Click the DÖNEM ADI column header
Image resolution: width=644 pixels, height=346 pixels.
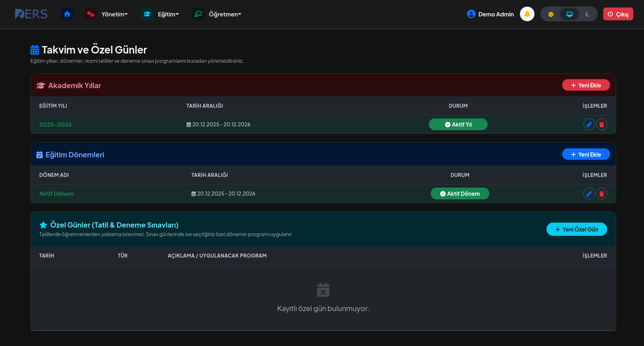[54, 175]
